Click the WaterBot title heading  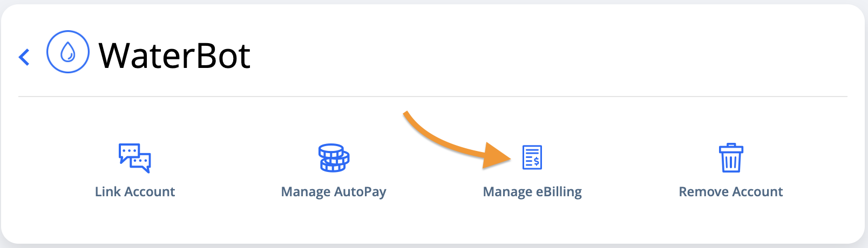click(174, 56)
